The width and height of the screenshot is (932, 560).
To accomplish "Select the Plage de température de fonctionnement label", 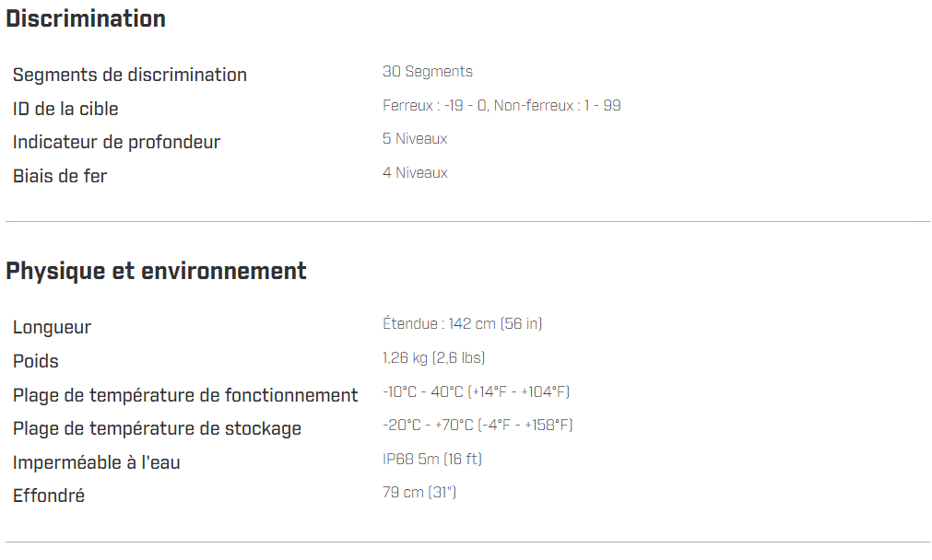I will coord(185,395).
